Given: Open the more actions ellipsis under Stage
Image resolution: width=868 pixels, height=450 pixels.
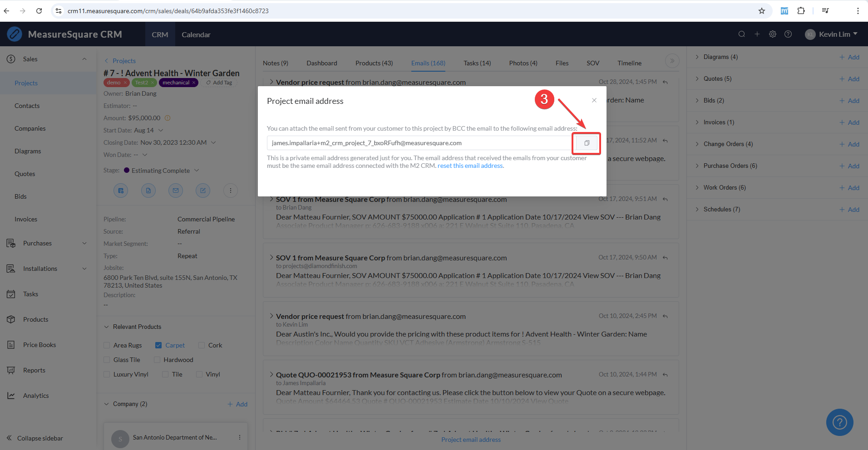Looking at the screenshot, I should tap(231, 191).
